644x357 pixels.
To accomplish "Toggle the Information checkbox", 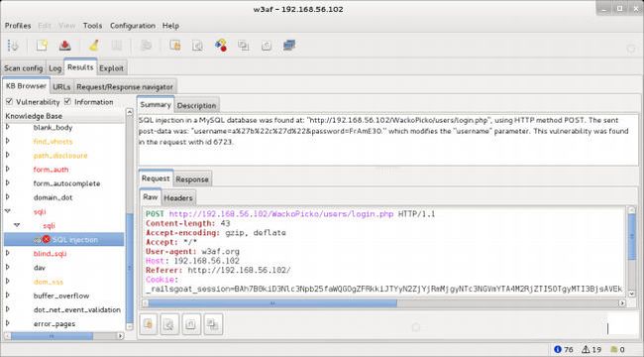I will click(x=67, y=101).
